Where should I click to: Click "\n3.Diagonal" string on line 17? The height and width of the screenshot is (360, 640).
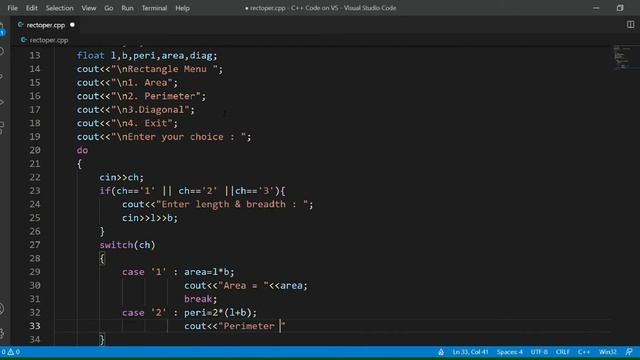[150, 109]
